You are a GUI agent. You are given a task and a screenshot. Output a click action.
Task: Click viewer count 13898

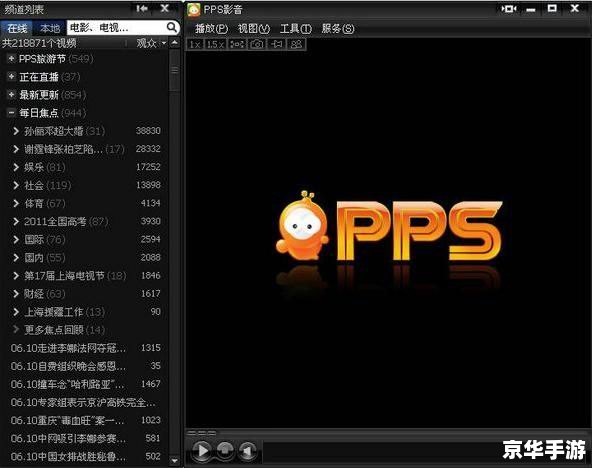(148, 185)
